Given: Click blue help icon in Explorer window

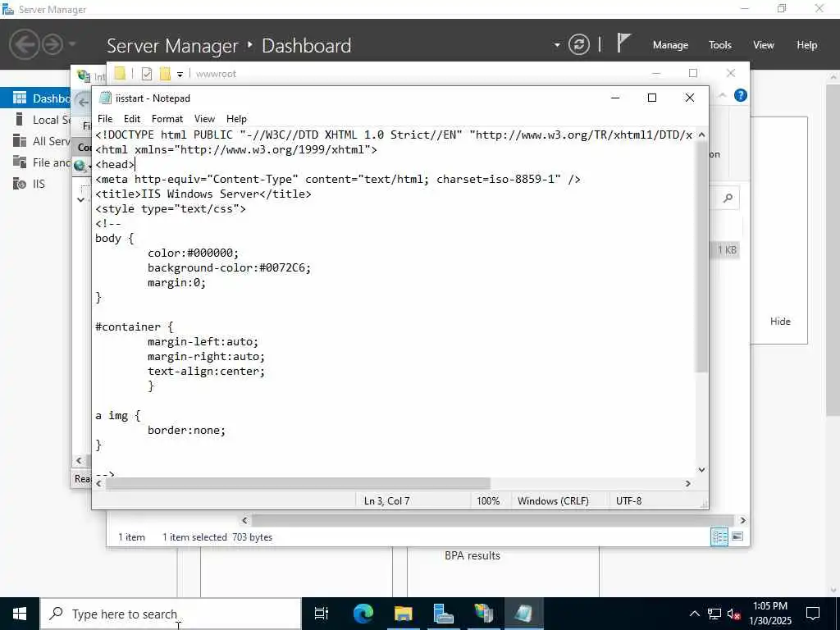Looking at the screenshot, I should coord(741,95).
